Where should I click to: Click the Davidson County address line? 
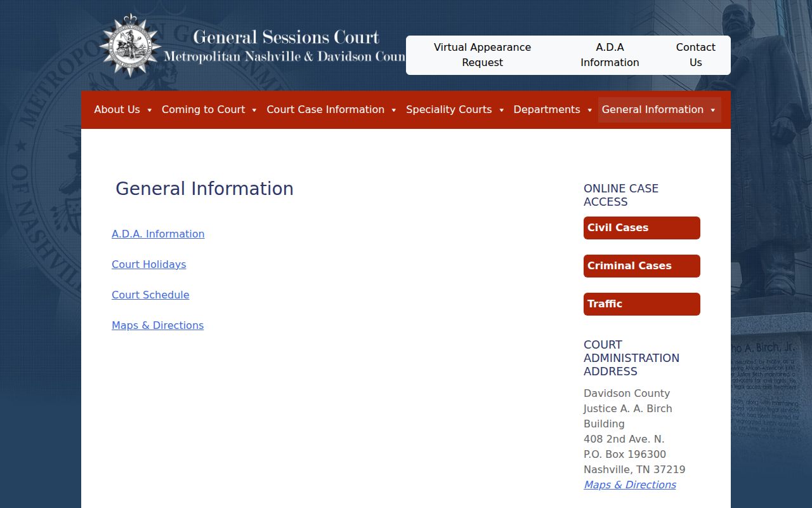click(627, 393)
